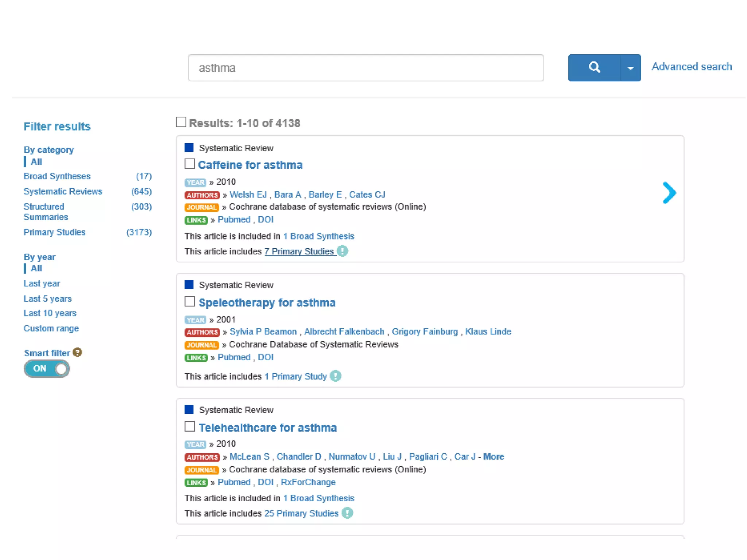Filter by Systematic Reviews category

point(63,191)
